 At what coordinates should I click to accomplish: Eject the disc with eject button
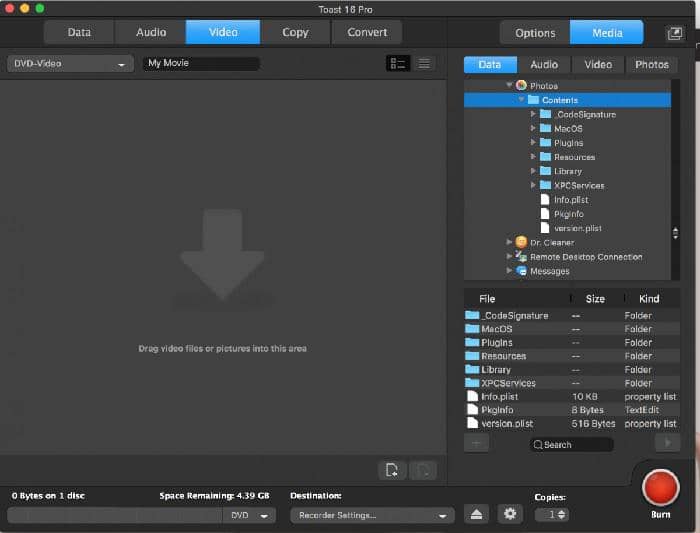(476, 514)
